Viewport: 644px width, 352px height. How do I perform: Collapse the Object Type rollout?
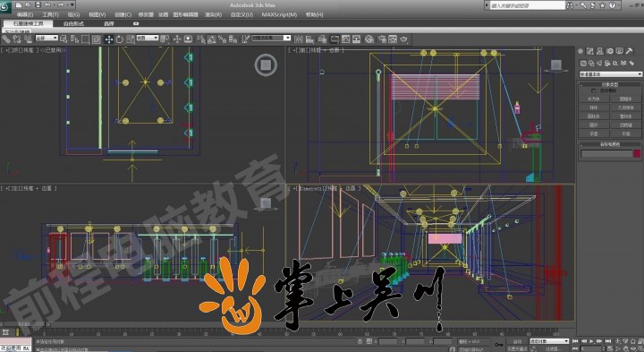coord(610,84)
